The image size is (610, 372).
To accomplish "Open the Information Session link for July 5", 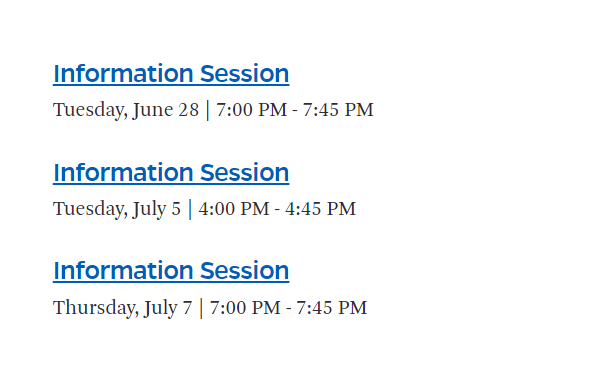I will click(171, 172).
